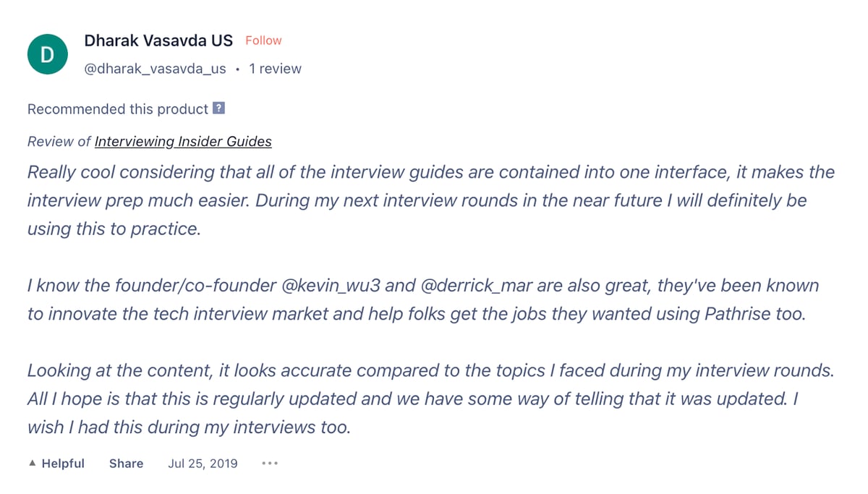The height and width of the screenshot is (494, 868).
Task: Click the @derrick_mar mention
Action: pyautogui.click(x=475, y=286)
